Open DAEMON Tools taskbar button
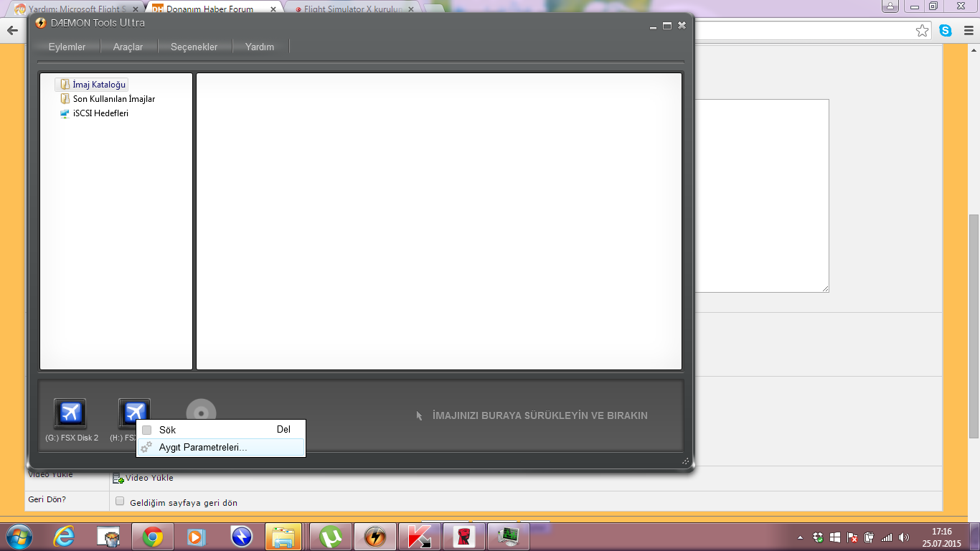Viewport: 980px width, 551px height. 375,537
